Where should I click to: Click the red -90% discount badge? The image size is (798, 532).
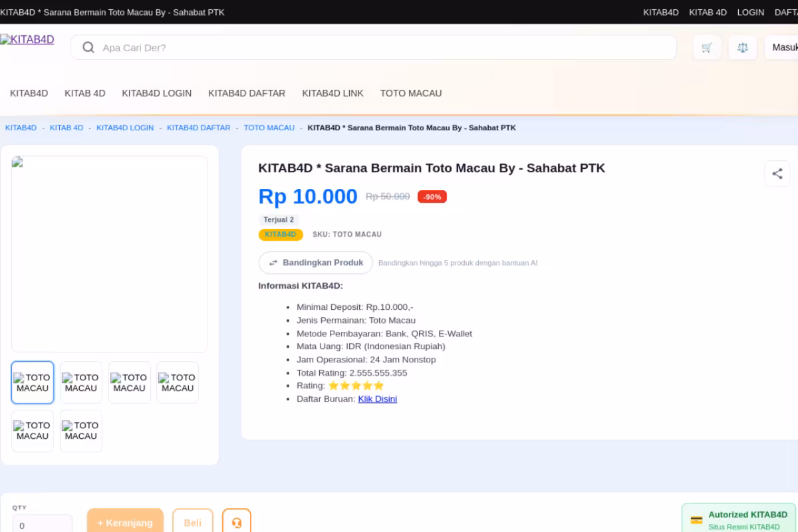432,197
